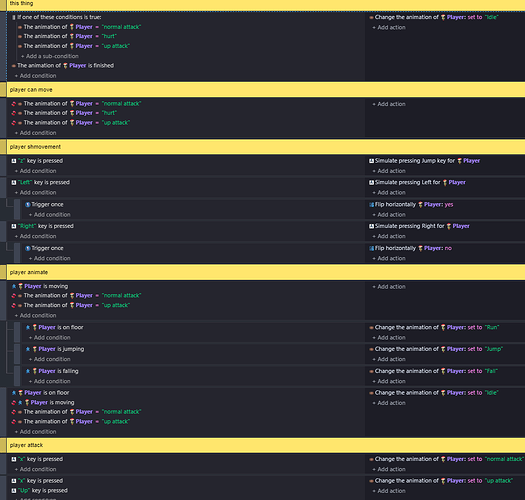The image size is (525, 500).
Task: Select the "Left" key is pressed condition
Action: (41, 183)
